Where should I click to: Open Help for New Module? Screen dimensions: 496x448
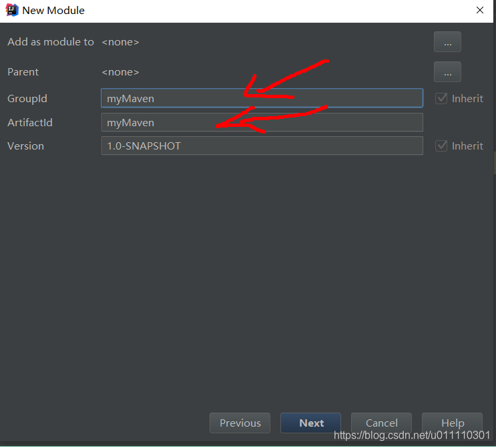tap(453, 423)
